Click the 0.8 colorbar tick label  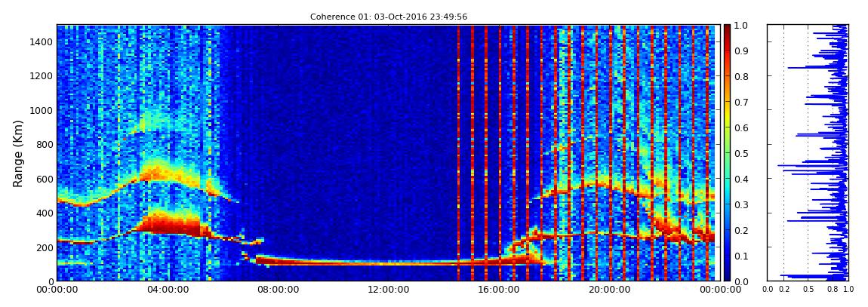(x=740, y=77)
